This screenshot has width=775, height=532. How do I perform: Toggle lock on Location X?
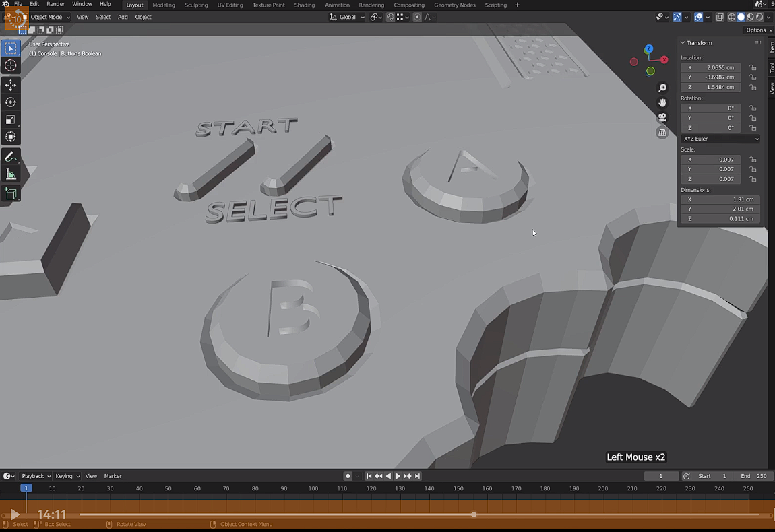(x=752, y=67)
